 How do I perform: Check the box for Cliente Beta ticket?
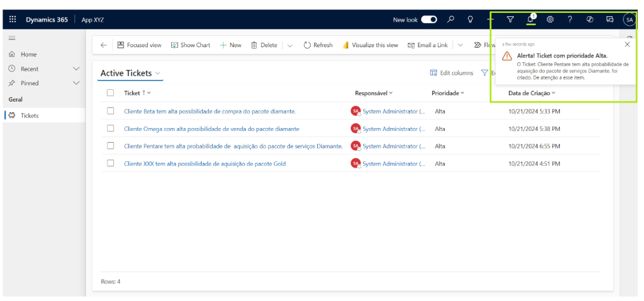pyautogui.click(x=111, y=111)
